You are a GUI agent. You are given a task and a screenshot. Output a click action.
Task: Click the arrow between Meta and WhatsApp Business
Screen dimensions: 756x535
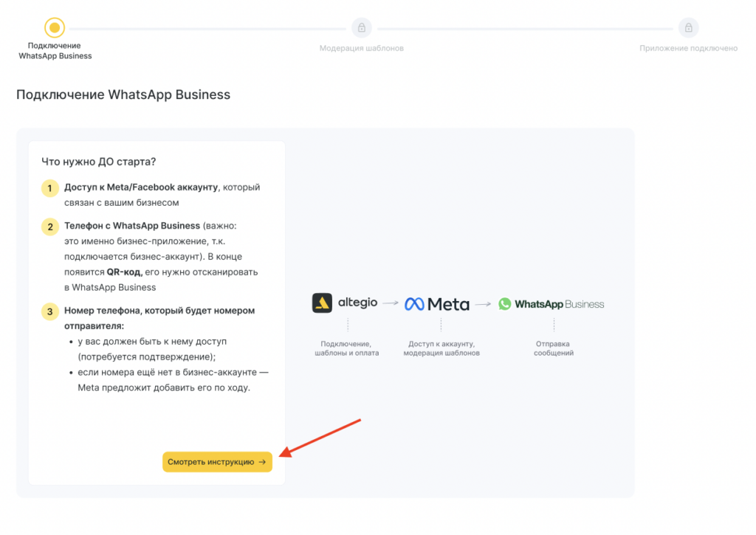(483, 304)
